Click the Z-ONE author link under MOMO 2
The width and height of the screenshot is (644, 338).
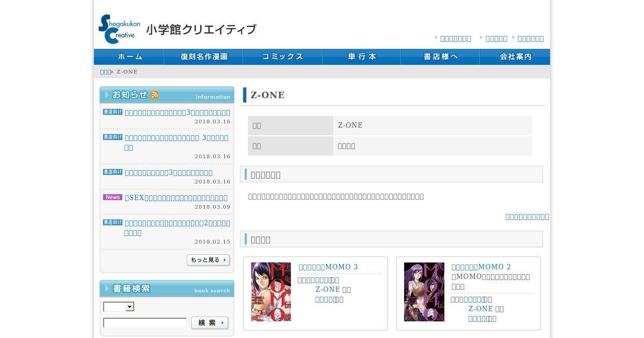481,309
